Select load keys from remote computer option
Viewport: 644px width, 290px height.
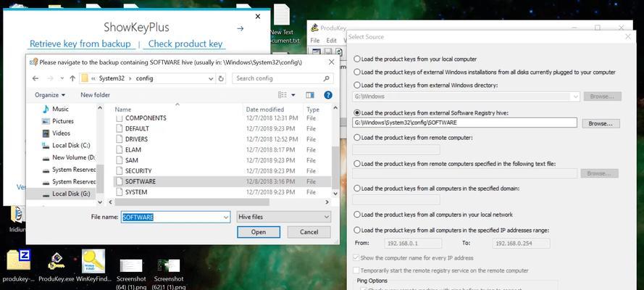coord(357,138)
